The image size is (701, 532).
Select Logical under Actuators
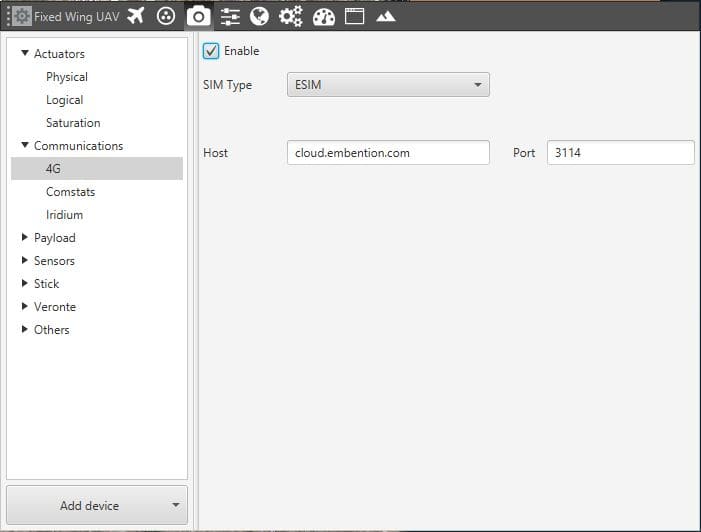pos(64,100)
